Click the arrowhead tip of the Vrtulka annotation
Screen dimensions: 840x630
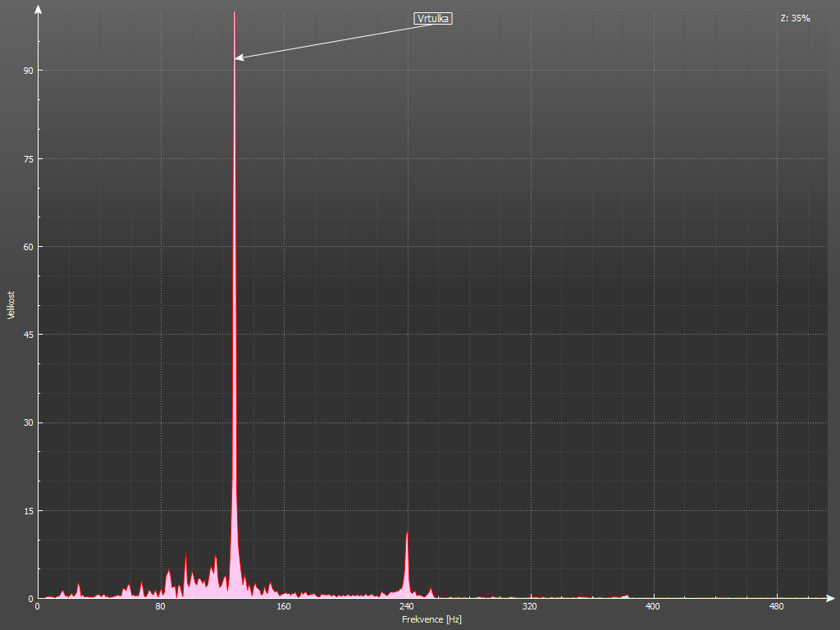coord(237,57)
